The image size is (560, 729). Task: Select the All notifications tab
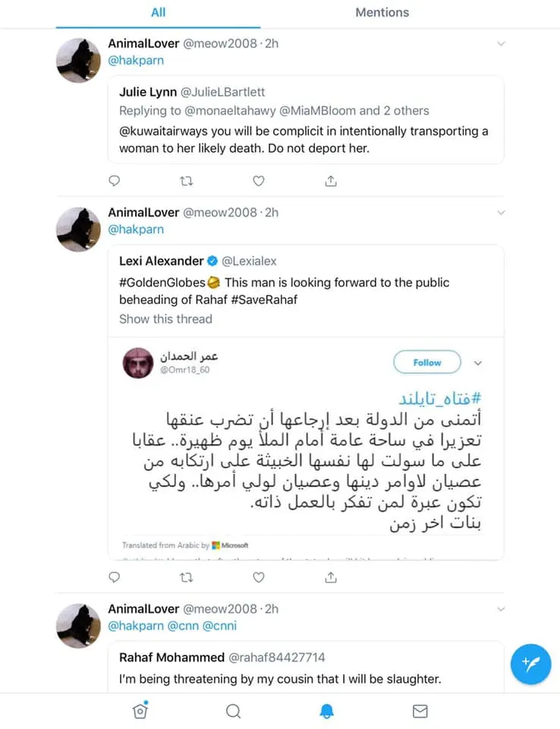pos(158,12)
